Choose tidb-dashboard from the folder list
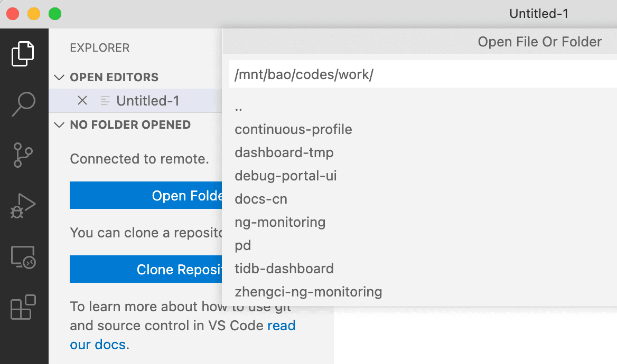This screenshot has width=617, height=364. pos(284,269)
